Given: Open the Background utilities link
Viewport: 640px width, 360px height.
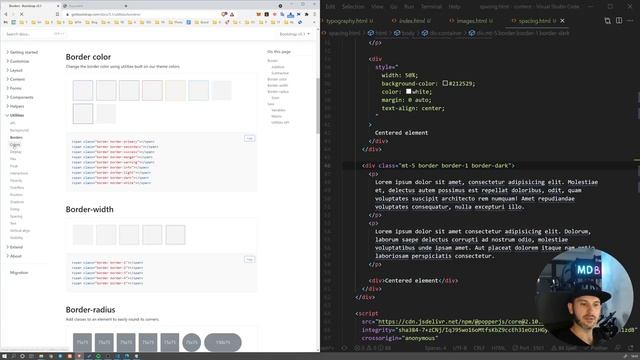Looking at the screenshot, I should click(x=19, y=130).
